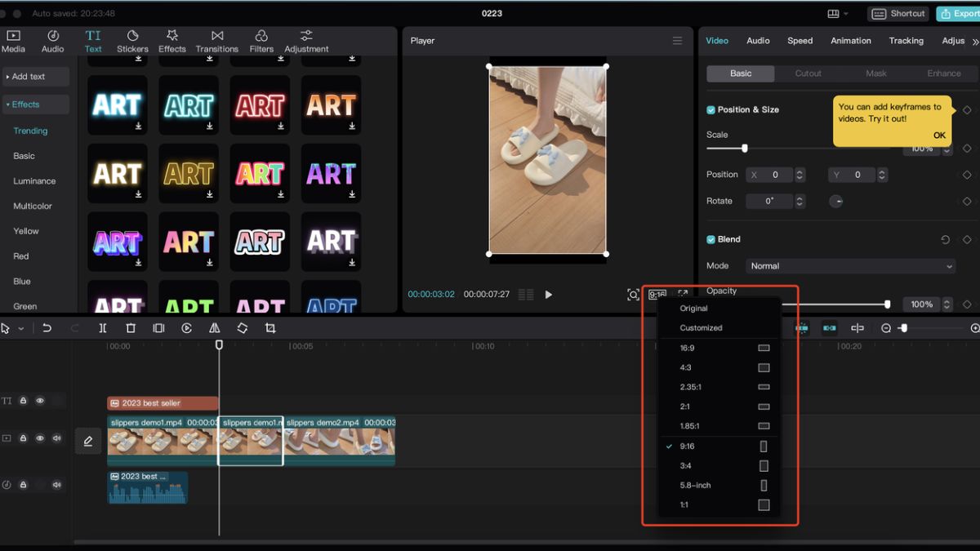Hide the text track with eye icon
Image resolution: width=980 pixels, height=551 pixels.
tap(39, 401)
